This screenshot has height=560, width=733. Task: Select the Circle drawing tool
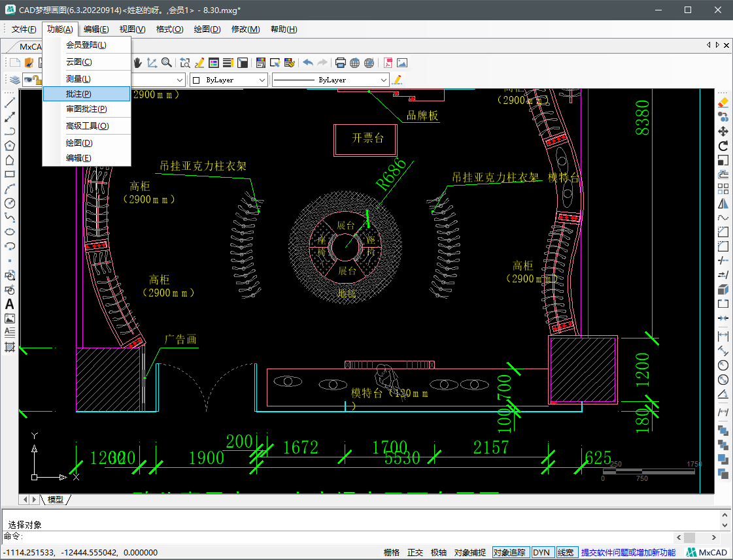click(x=9, y=203)
